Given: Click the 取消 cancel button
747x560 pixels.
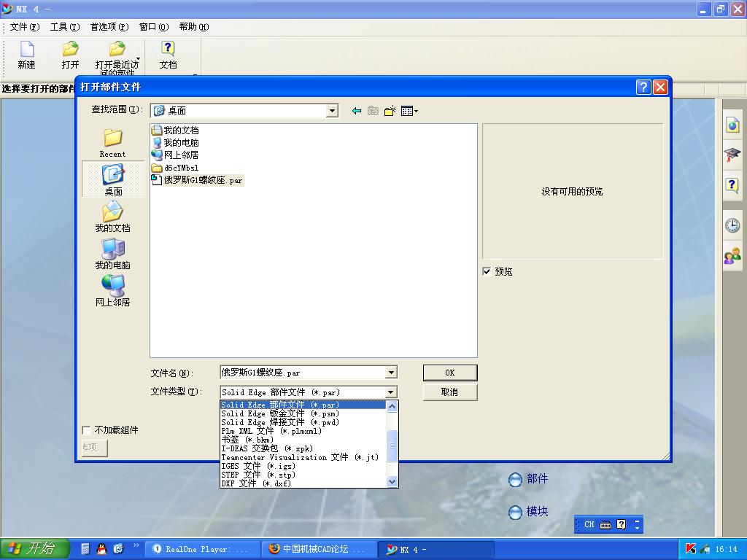Looking at the screenshot, I should (x=449, y=392).
